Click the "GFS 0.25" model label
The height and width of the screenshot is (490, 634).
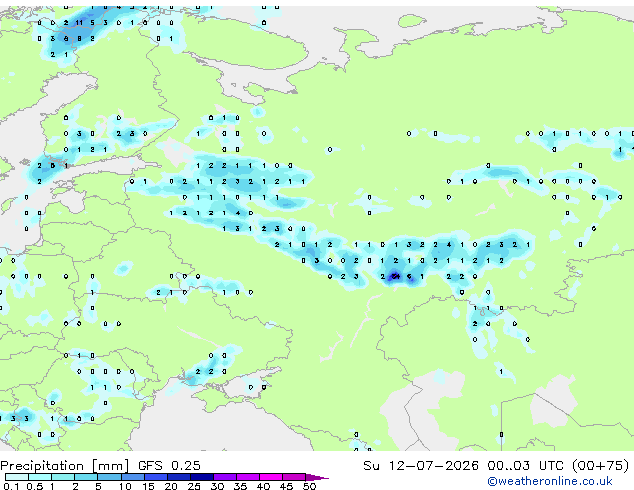click(169, 466)
